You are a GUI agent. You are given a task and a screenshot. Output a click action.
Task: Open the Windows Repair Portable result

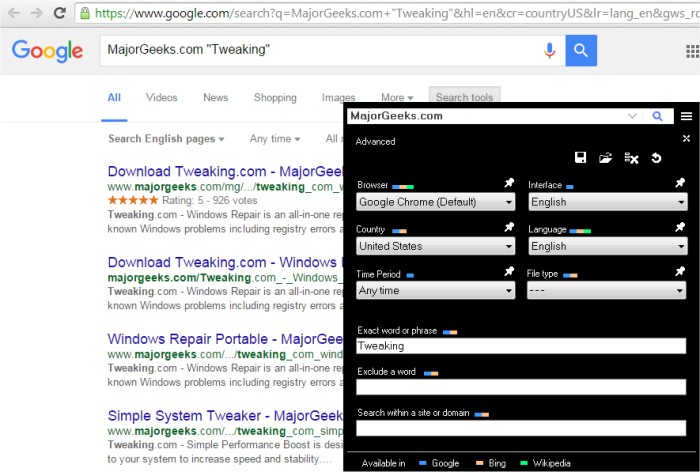(x=226, y=339)
